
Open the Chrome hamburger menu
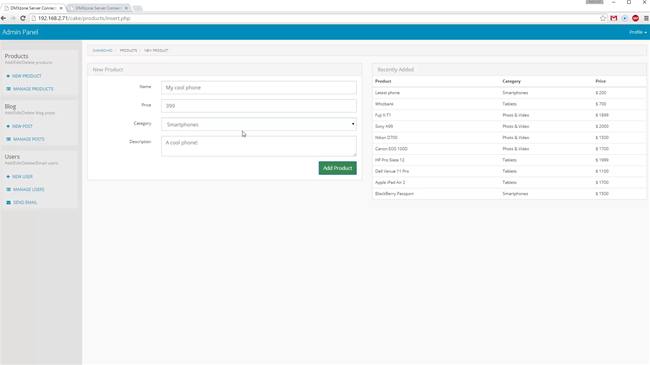(x=646, y=18)
